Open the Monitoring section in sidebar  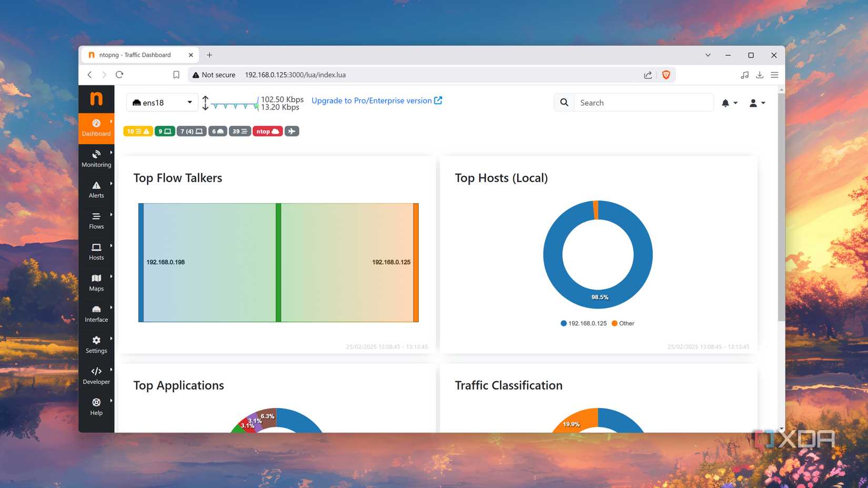pos(96,159)
